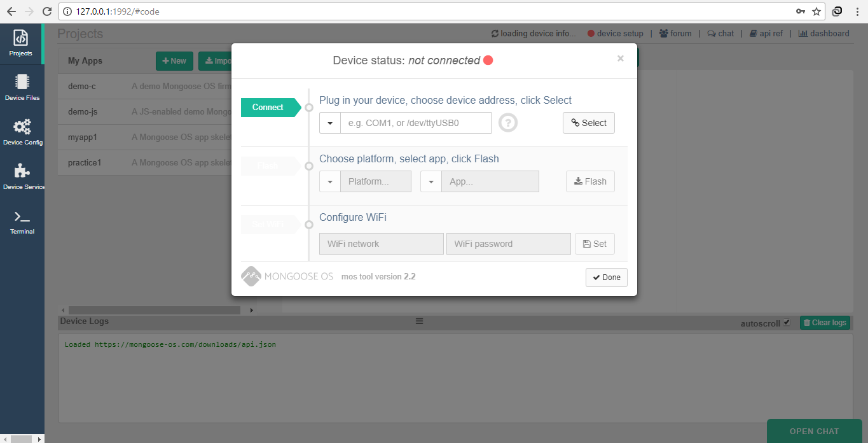Click the Select button for device address
Image resolution: width=868 pixels, height=443 pixels.
(x=588, y=122)
